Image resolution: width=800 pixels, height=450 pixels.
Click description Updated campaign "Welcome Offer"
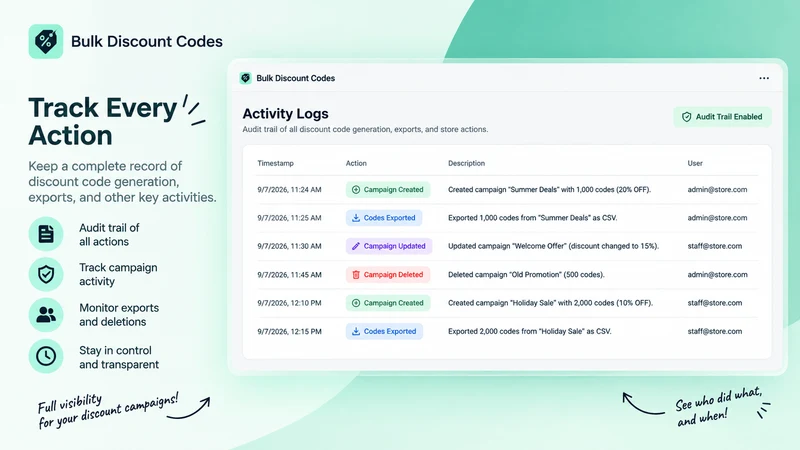point(554,246)
